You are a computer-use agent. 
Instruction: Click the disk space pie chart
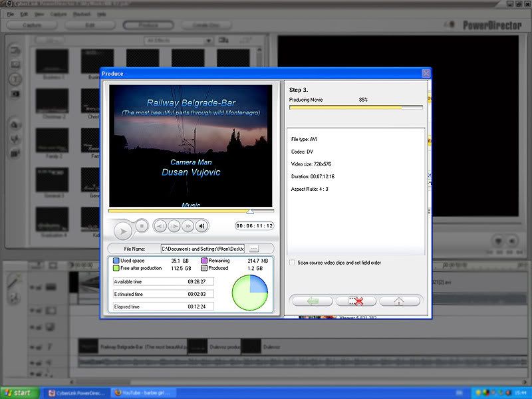[250, 293]
